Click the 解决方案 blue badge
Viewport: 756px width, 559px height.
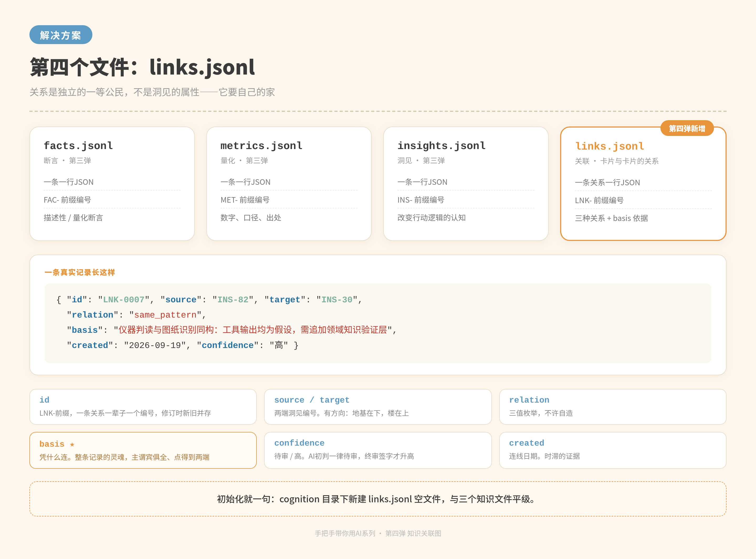pyautogui.click(x=61, y=35)
